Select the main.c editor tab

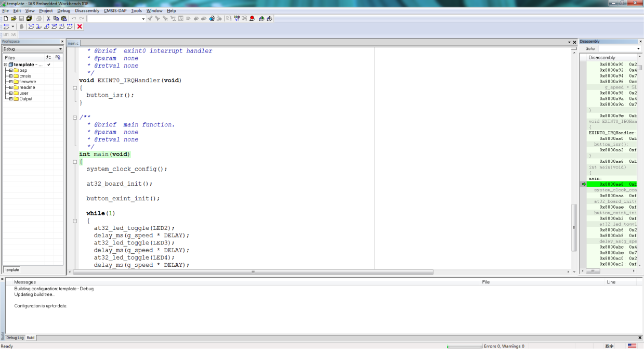pos(73,43)
